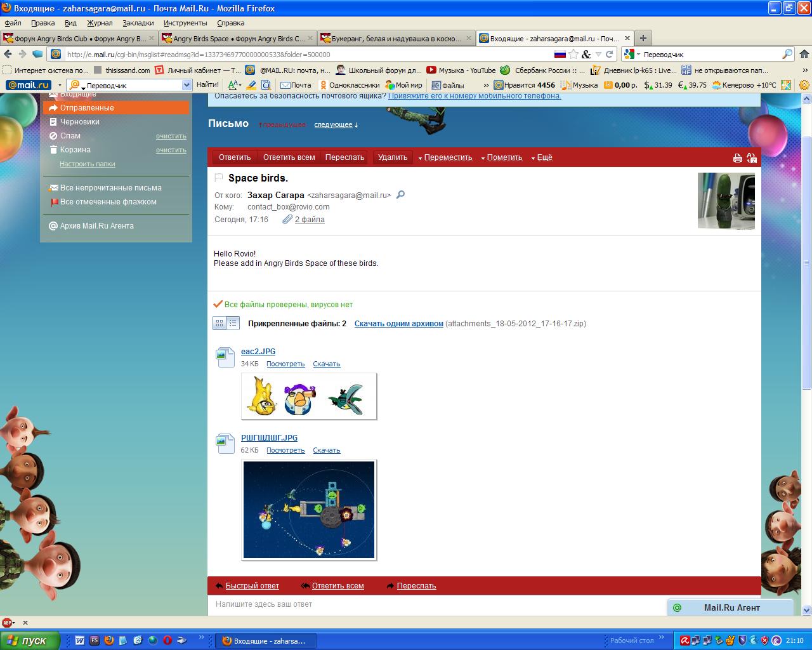Click the Ответить button

235,157
